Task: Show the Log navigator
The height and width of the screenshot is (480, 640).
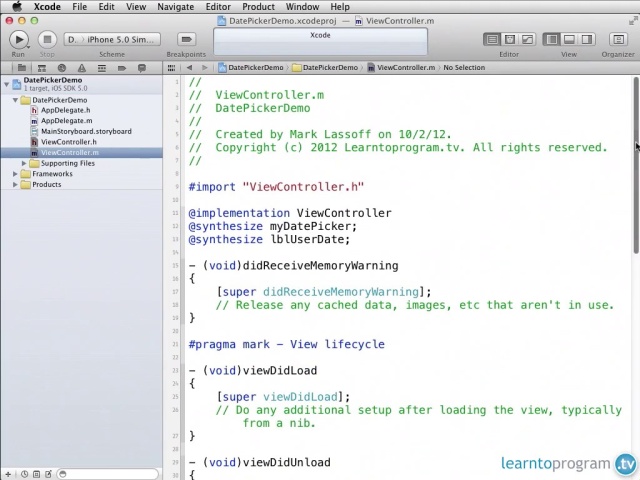Action: point(142,68)
